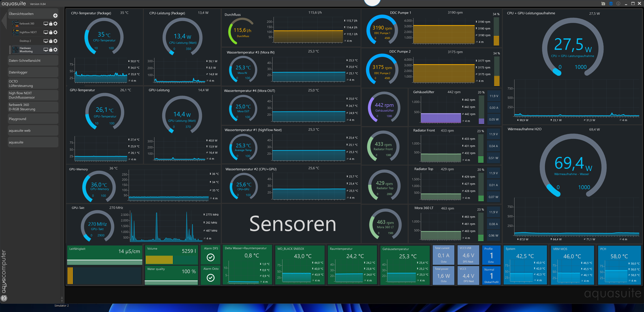Open the aquasuite web entry
Viewport: 644px width, 312px height.
click(x=33, y=130)
